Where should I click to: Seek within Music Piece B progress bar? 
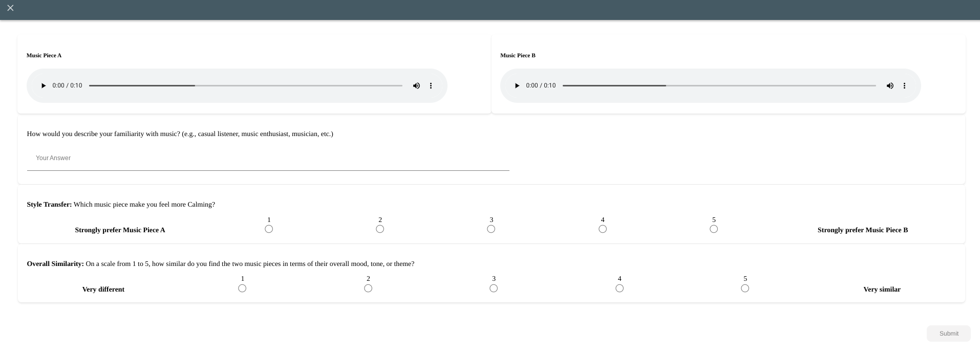[719, 86]
